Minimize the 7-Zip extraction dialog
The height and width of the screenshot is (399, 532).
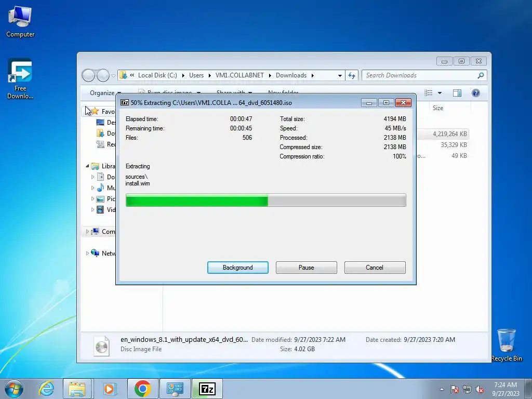[x=369, y=102]
